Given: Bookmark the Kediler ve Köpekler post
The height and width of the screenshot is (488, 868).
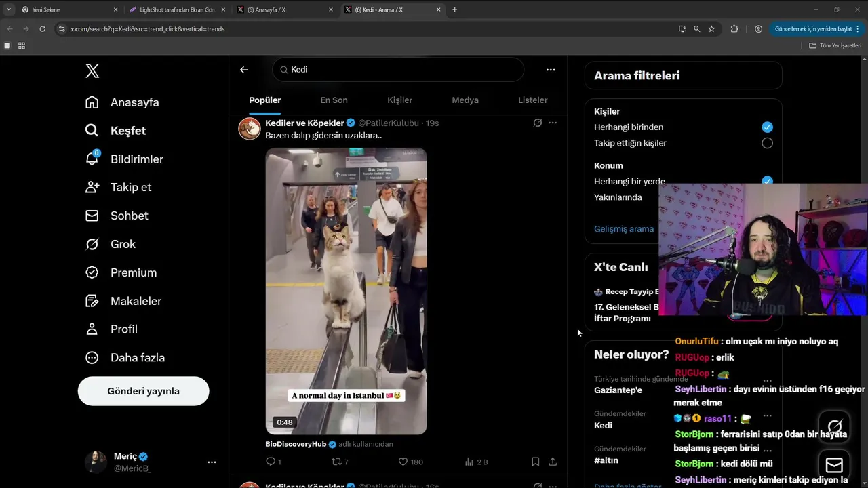Looking at the screenshot, I should (535, 462).
